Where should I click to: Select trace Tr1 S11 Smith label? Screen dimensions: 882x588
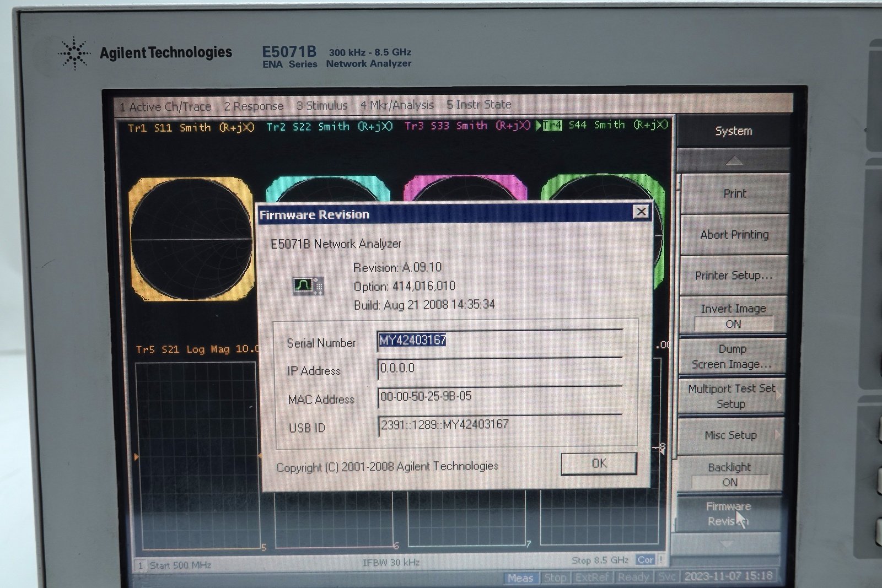point(191,128)
